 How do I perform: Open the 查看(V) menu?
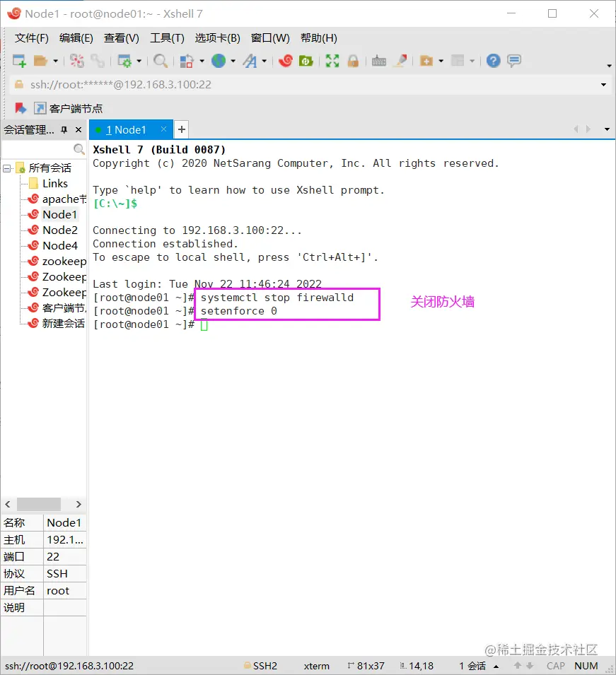(x=121, y=38)
